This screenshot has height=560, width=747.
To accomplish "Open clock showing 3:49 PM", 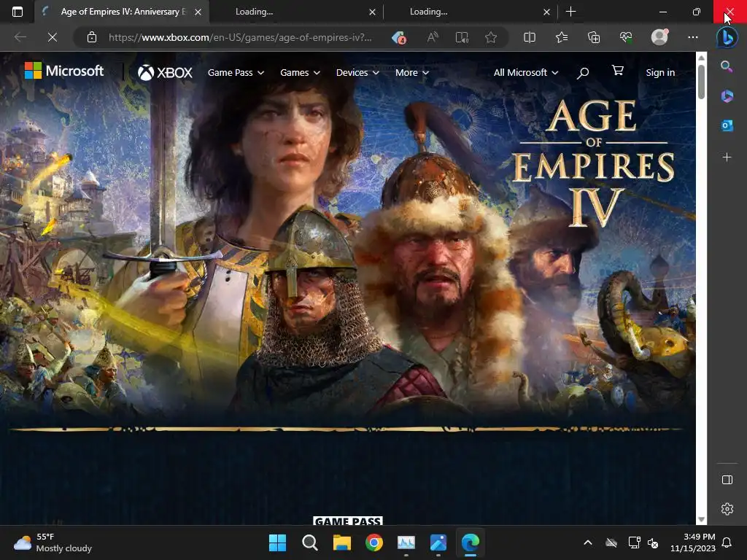I will pos(693,542).
